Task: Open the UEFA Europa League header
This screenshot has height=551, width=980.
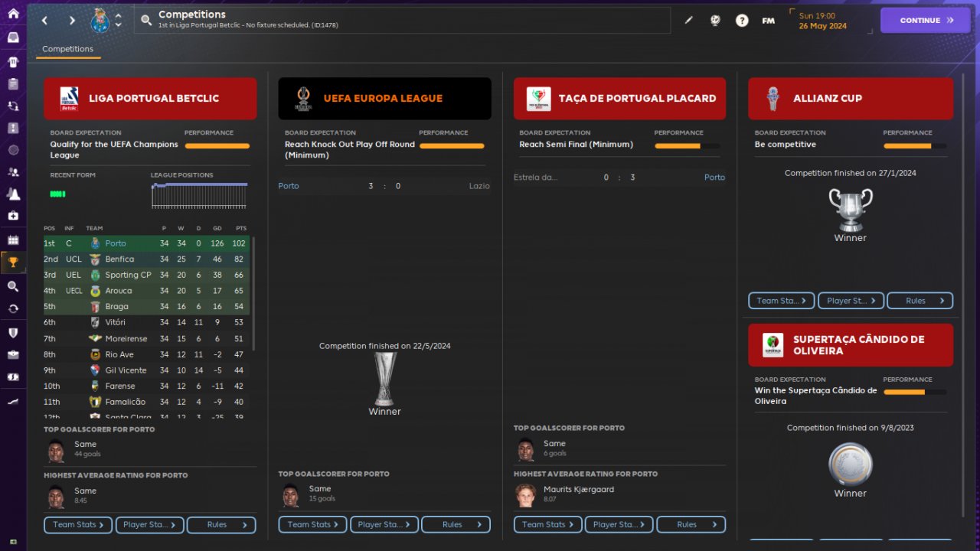Action: tap(384, 99)
